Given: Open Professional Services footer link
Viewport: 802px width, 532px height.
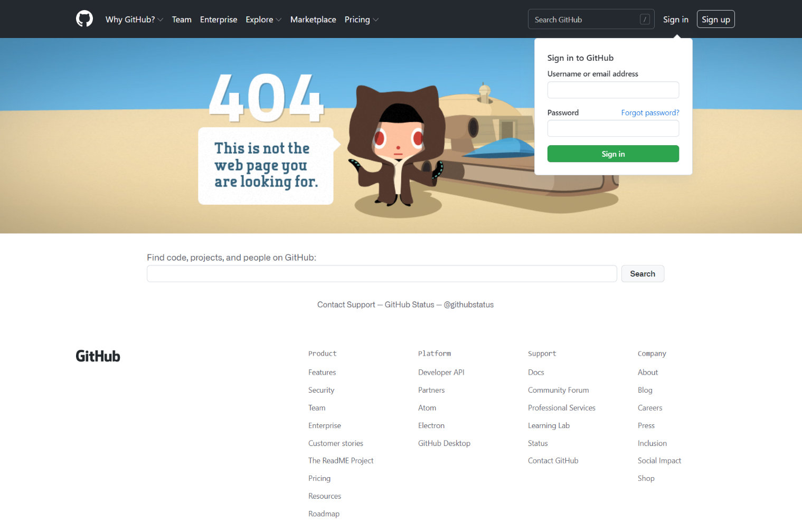Looking at the screenshot, I should point(562,407).
